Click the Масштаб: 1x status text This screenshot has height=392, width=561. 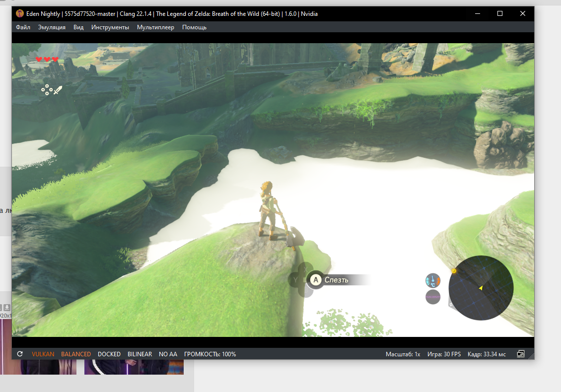coord(403,354)
